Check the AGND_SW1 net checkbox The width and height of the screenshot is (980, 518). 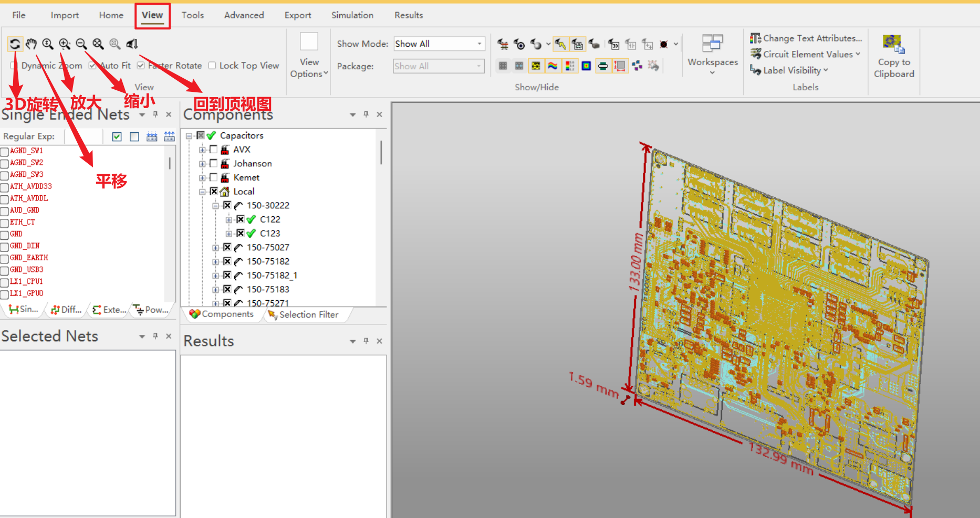coord(5,151)
